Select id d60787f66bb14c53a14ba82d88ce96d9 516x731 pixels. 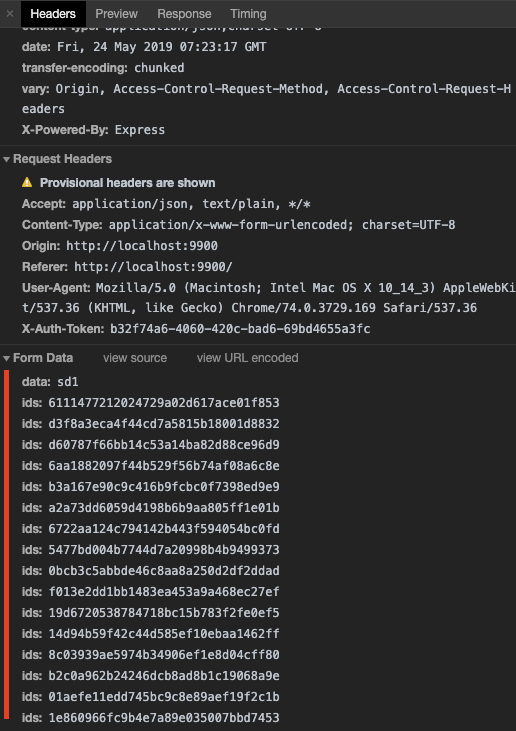pos(164,445)
